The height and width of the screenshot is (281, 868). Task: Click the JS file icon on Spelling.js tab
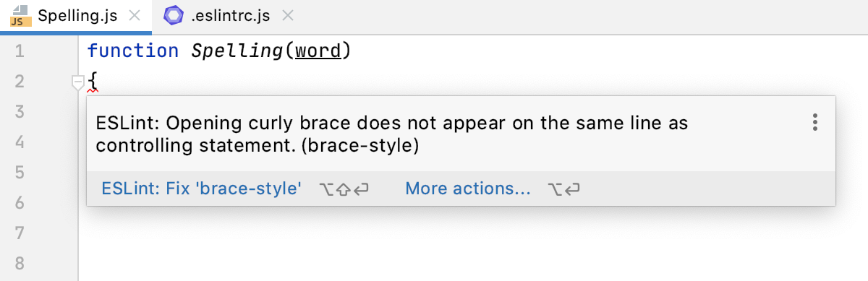coord(19,16)
